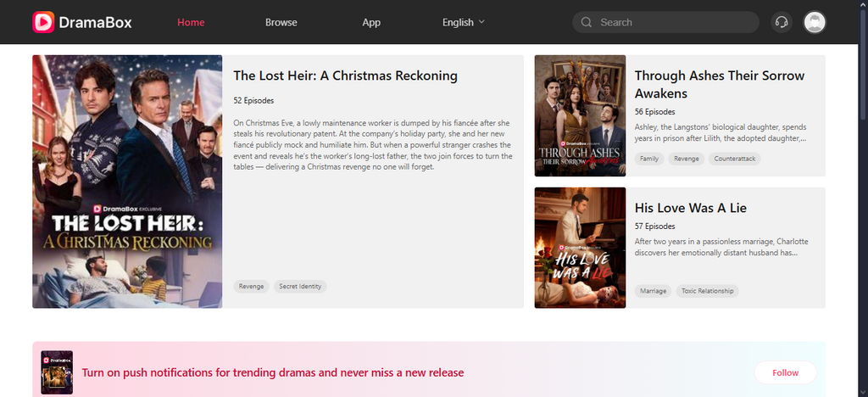Click the DramaBox logo icon
The width and height of the screenshot is (868, 397).
tap(43, 22)
